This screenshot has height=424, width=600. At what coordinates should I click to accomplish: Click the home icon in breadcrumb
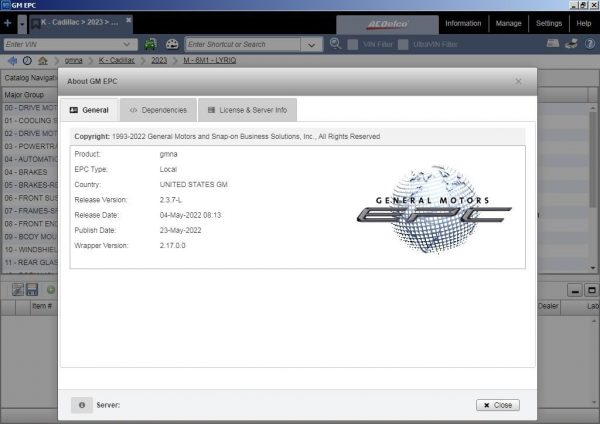tap(43, 60)
